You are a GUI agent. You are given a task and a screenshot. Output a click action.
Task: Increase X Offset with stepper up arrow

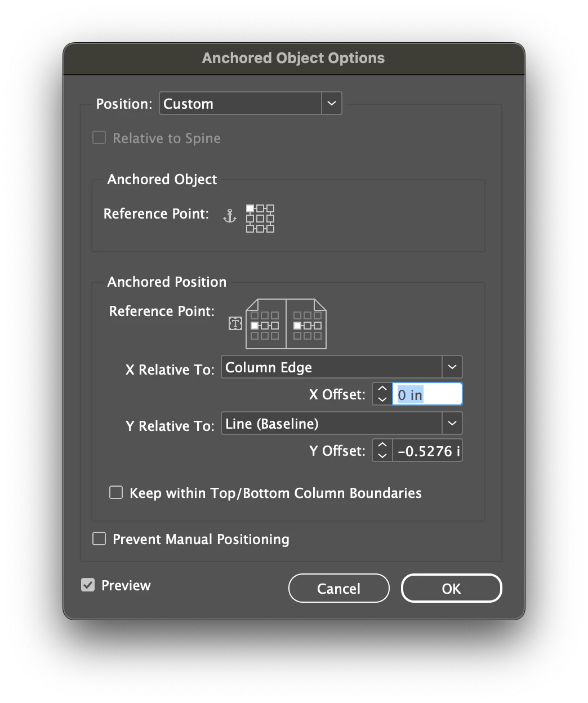(x=382, y=389)
